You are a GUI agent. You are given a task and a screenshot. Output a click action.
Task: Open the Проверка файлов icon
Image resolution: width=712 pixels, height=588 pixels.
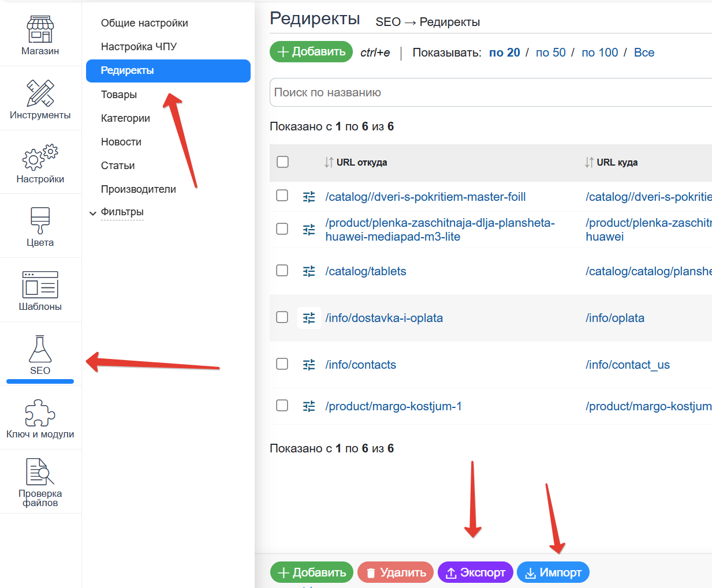tap(40, 473)
